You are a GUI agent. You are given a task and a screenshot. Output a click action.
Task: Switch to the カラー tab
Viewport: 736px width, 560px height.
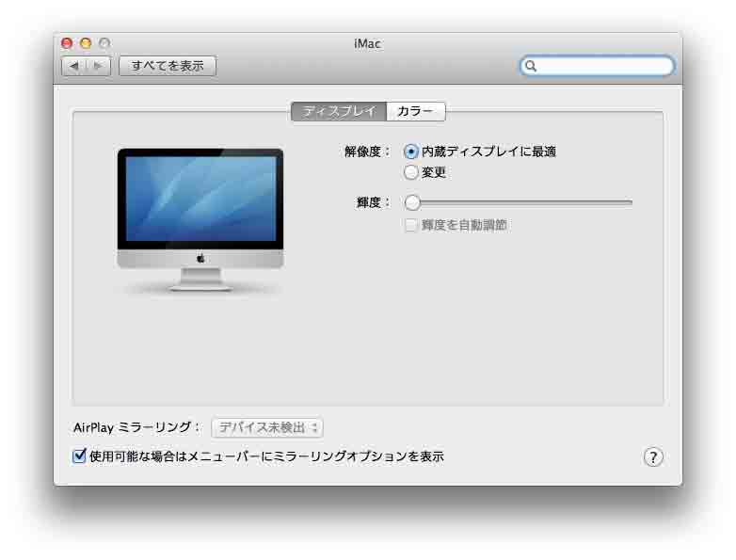point(415,112)
